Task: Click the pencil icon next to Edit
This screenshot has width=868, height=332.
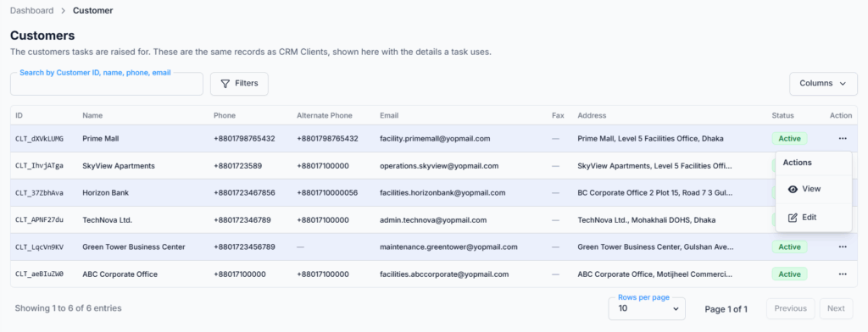Action: click(793, 218)
